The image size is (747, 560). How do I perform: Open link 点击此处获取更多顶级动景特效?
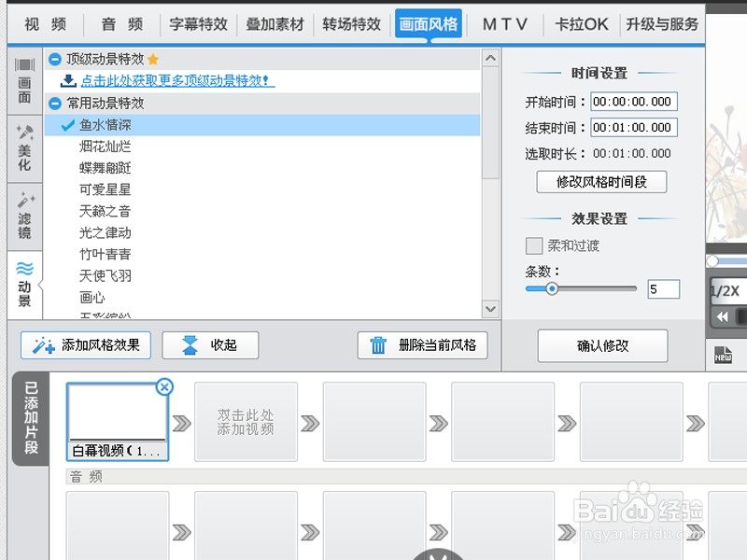click(x=177, y=81)
